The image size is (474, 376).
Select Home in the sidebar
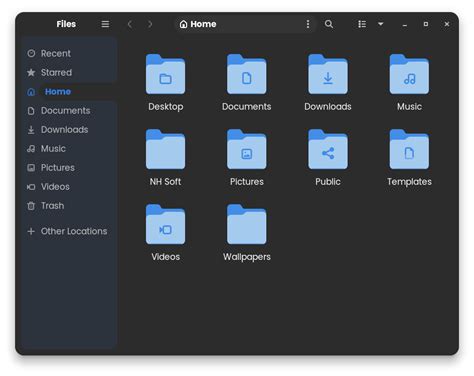70,92
